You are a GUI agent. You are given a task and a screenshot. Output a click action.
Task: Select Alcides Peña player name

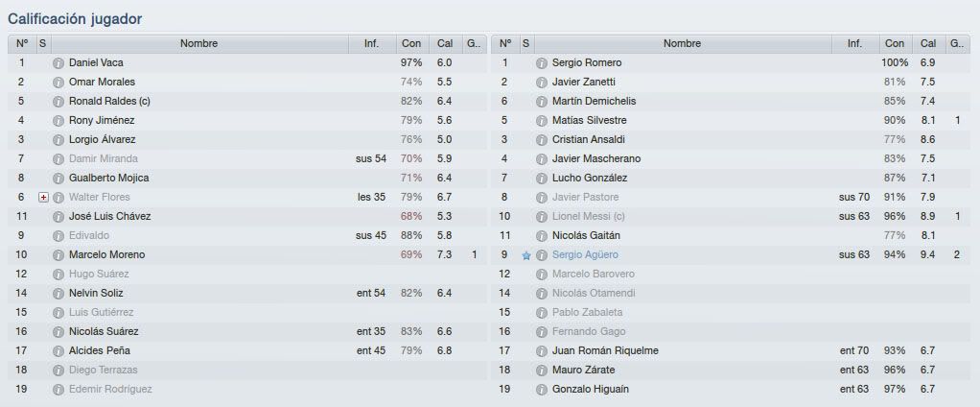tap(100, 350)
